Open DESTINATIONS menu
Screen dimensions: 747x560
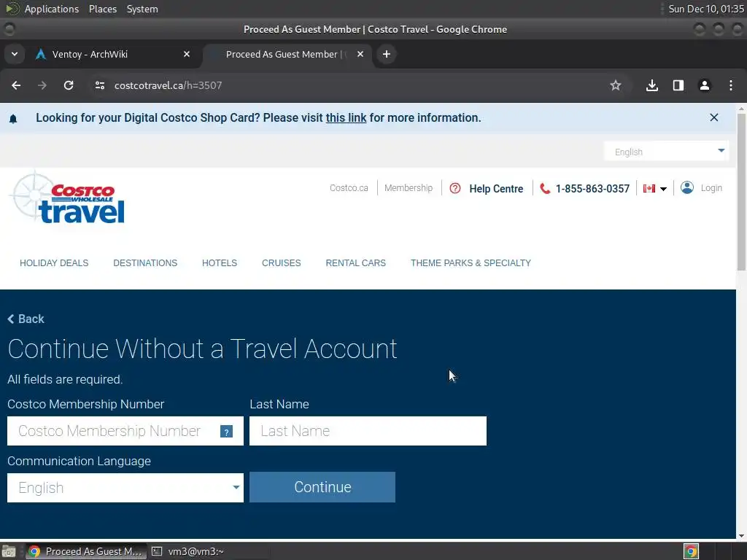coord(145,262)
